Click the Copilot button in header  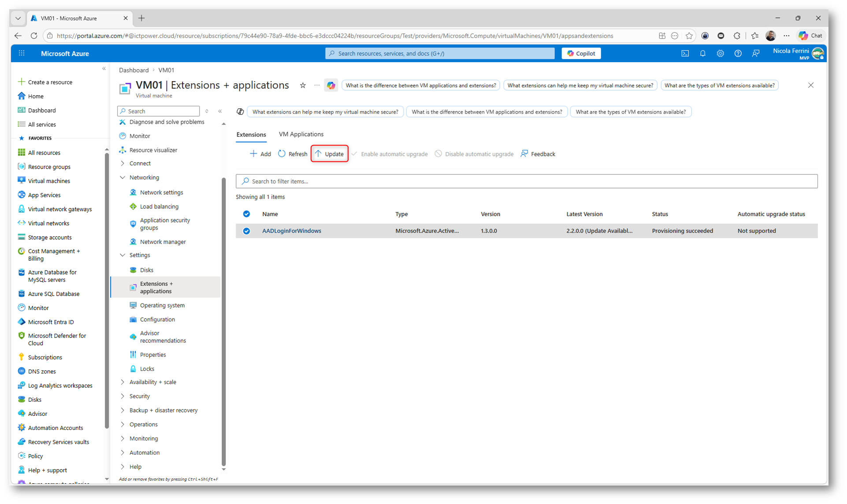point(581,53)
